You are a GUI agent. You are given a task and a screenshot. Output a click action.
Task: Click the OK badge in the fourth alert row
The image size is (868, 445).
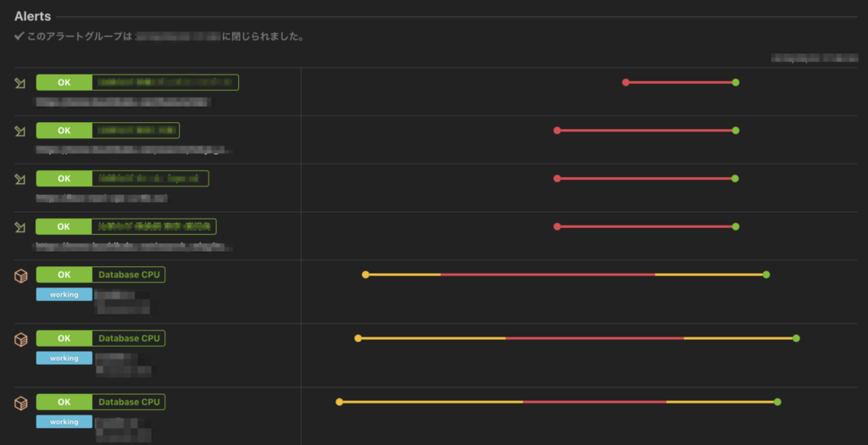(x=64, y=226)
